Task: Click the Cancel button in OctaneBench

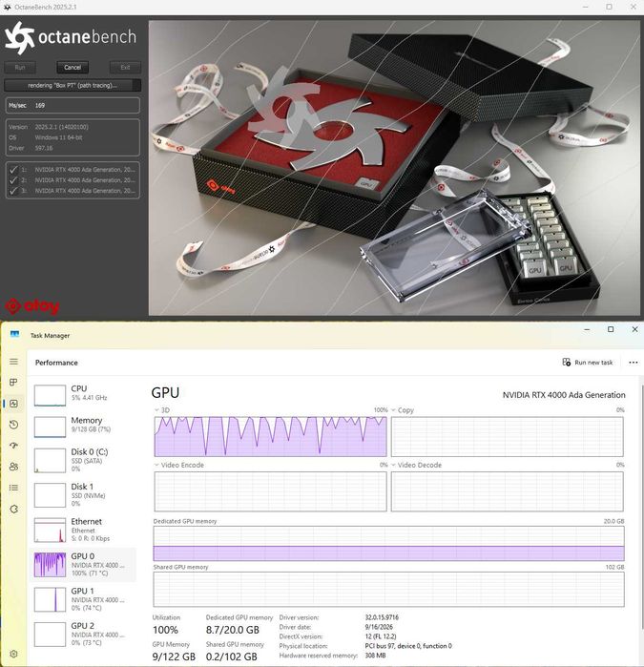Action: click(x=73, y=67)
